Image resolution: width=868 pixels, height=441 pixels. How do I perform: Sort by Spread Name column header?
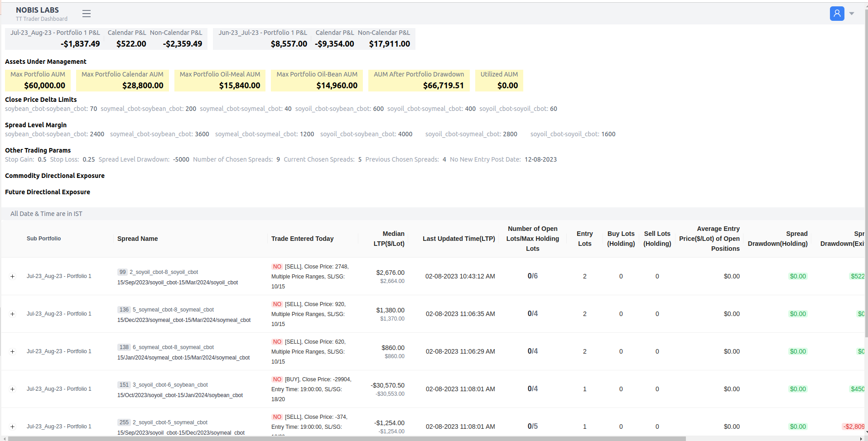(137, 239)
